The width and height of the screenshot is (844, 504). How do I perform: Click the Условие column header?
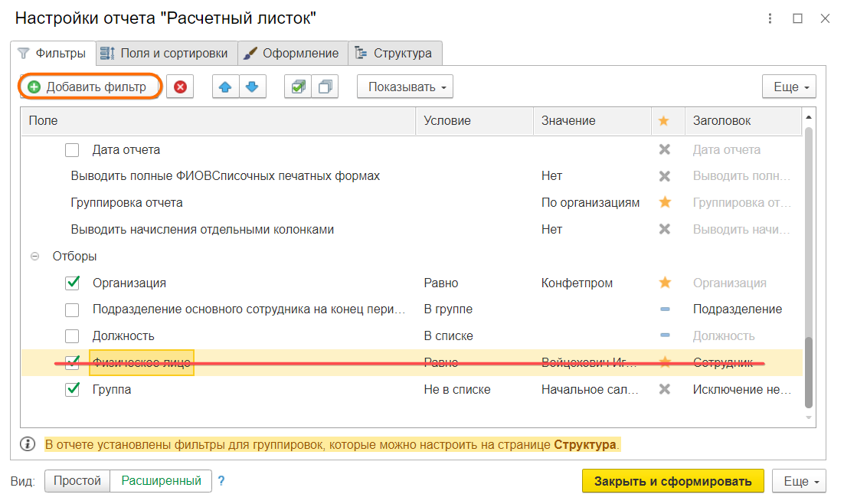pyautogui.click(x=475, y=120)
